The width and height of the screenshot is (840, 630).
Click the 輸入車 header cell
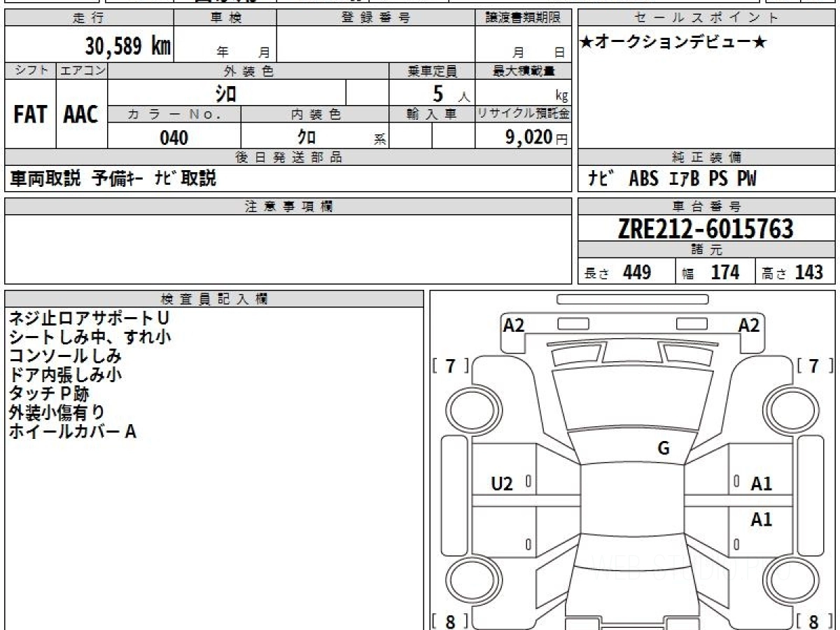coord(432,114)
